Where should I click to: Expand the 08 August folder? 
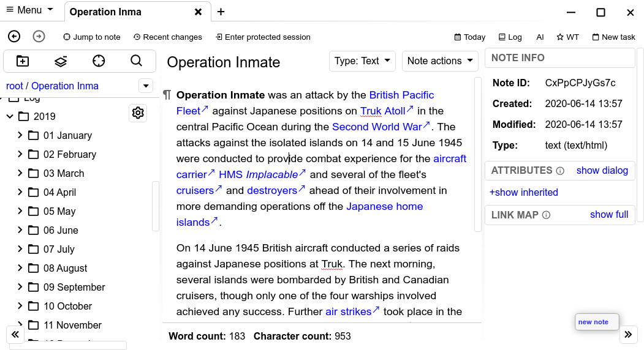coord(20,267)
